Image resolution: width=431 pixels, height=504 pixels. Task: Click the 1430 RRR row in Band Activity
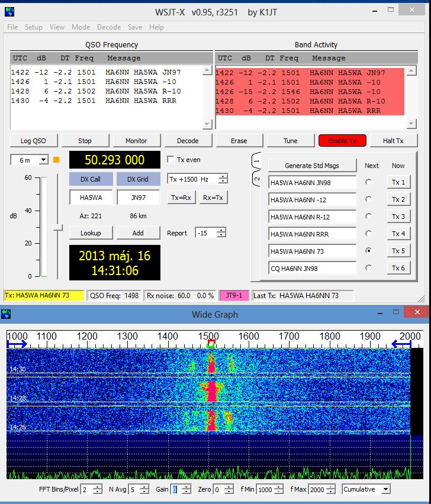pyautogui.click(x=310, y=111)
